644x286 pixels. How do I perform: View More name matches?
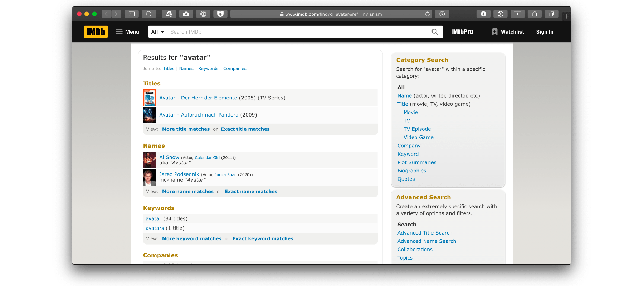188,192
